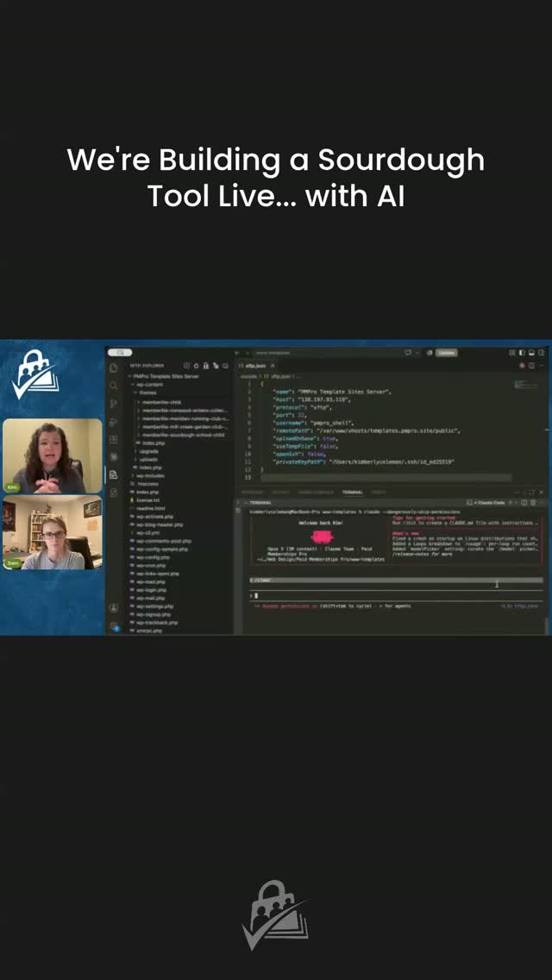Open the Search view in activity bar
The width and height of the screenshot is (552, 980).
pyautogui.click(x=113, y=386)
